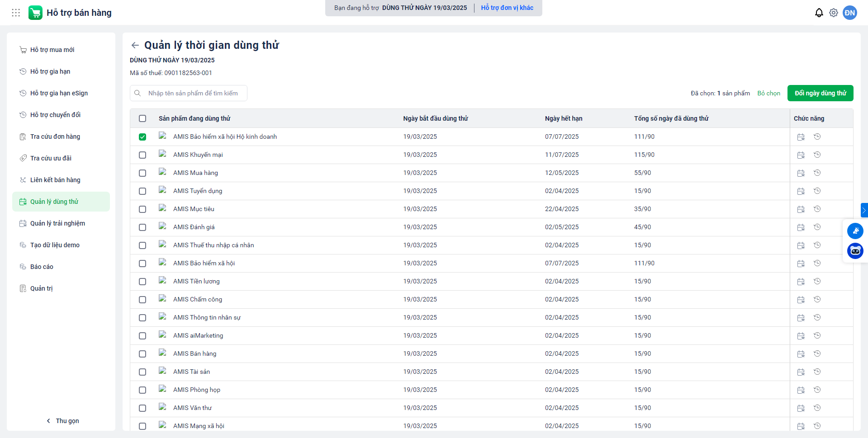The width and height of the screenshot is (868, 438).
Task: Open Hỗ trợ mua mới menu
Action: (x=61, y=50)
